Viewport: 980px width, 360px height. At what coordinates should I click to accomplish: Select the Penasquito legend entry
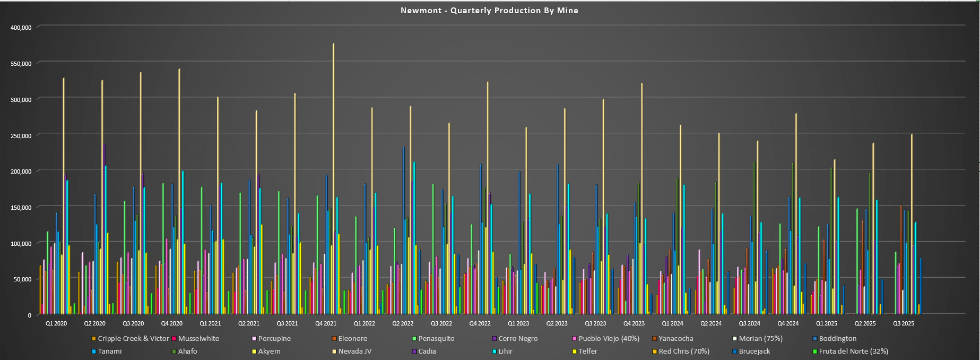pyautogui.click(x=433, y=338)
